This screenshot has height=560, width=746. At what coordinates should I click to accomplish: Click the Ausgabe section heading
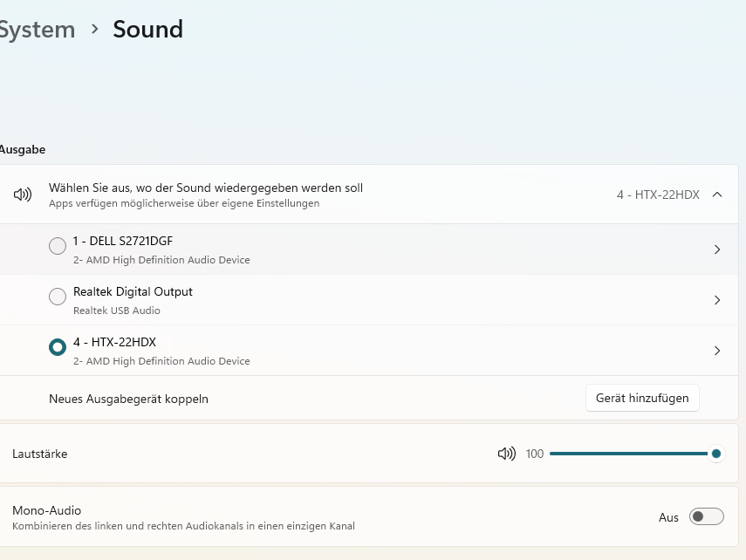pyautogui.click(x=22, y=150)
